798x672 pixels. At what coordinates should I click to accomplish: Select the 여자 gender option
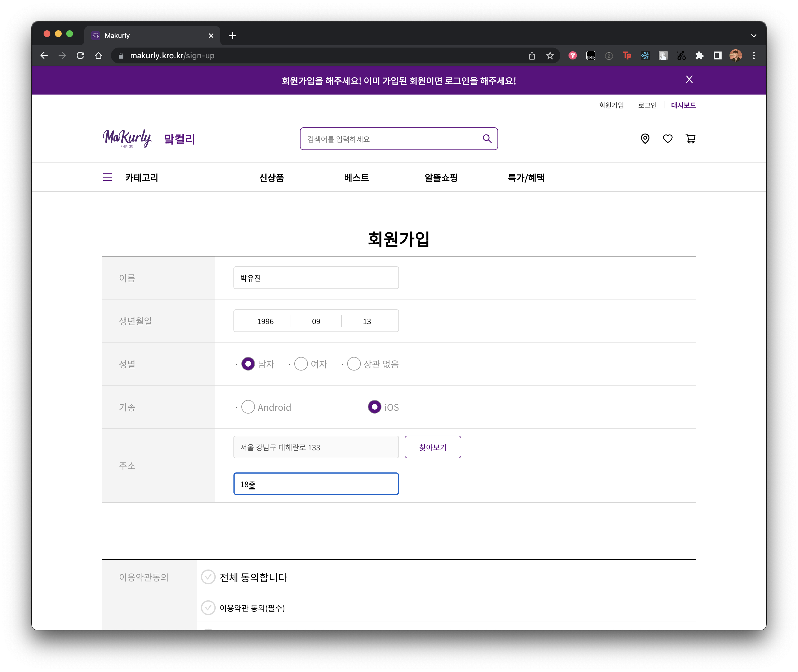[x=301, y=364]
